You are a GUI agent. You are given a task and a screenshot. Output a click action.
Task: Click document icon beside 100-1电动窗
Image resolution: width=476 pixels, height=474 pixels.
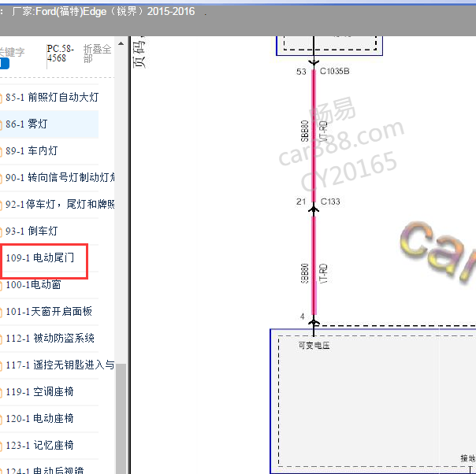[x=1, y=285]
